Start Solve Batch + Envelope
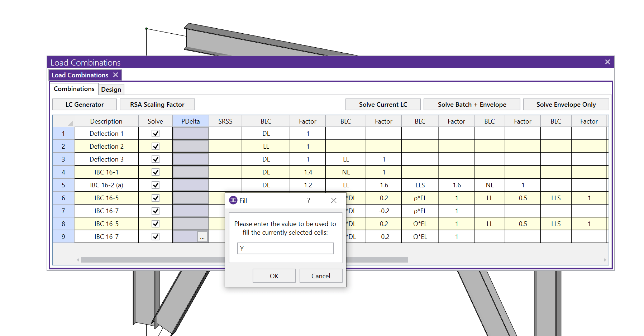Viewport: 644px width, 336px height. click(x=472, y=104)
